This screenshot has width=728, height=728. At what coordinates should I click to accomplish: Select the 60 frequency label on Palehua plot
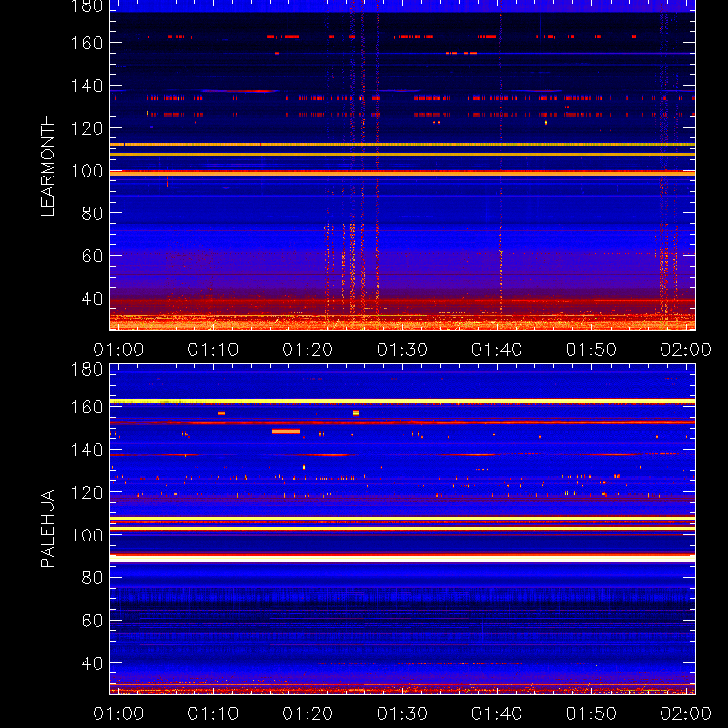click(92, 621)
